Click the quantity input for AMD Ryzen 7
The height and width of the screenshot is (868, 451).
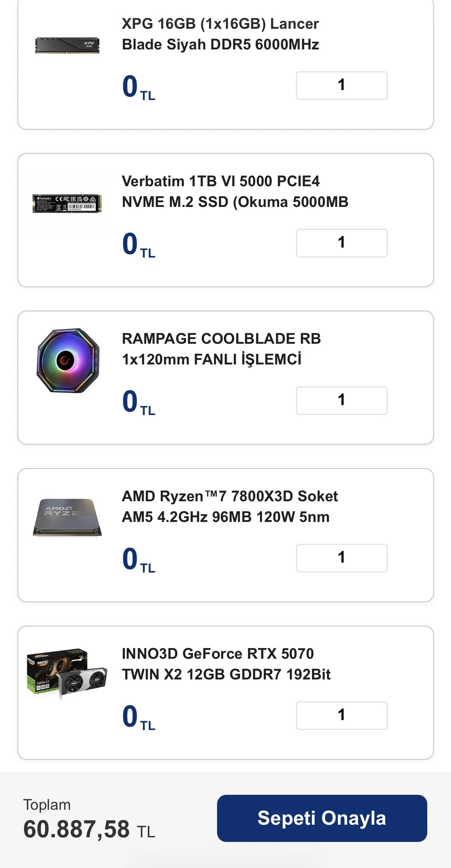[x=342, y=558]
